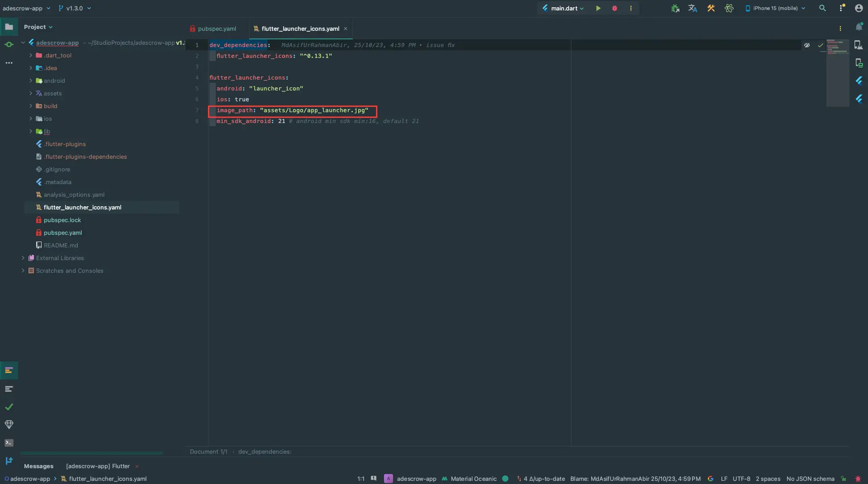
Task: Toggle the inlay hints eye icon in editor
Action: click(x=806, y=45)
